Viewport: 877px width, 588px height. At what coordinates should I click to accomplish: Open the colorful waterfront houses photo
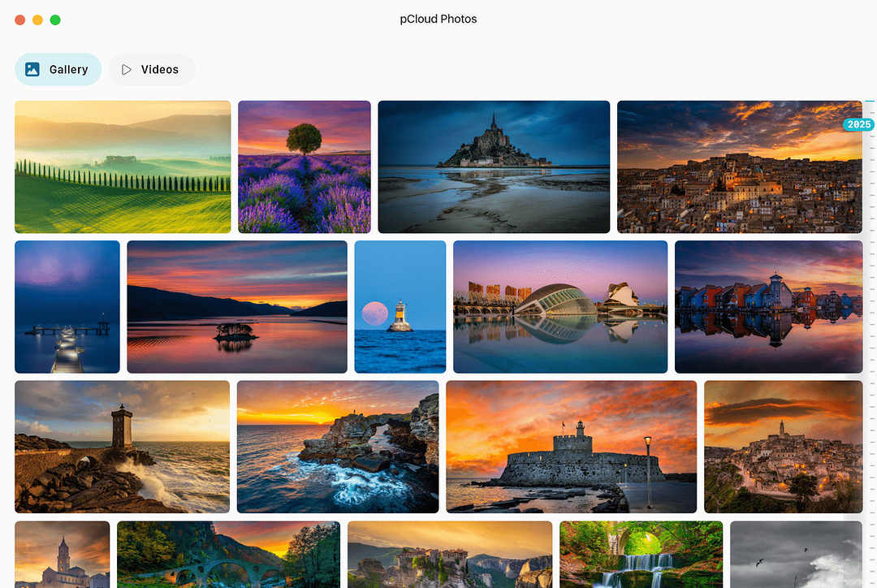coord(768,306)
